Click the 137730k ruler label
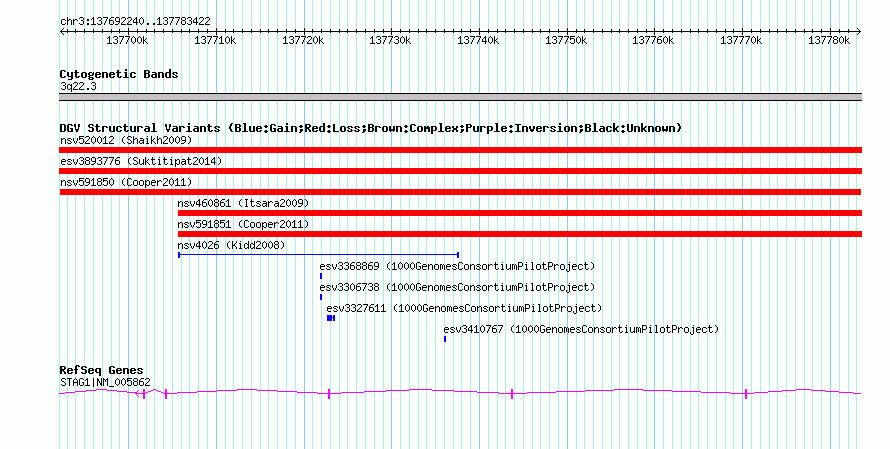Viewport: 890px width, 449px height. [x=390, y=40]
